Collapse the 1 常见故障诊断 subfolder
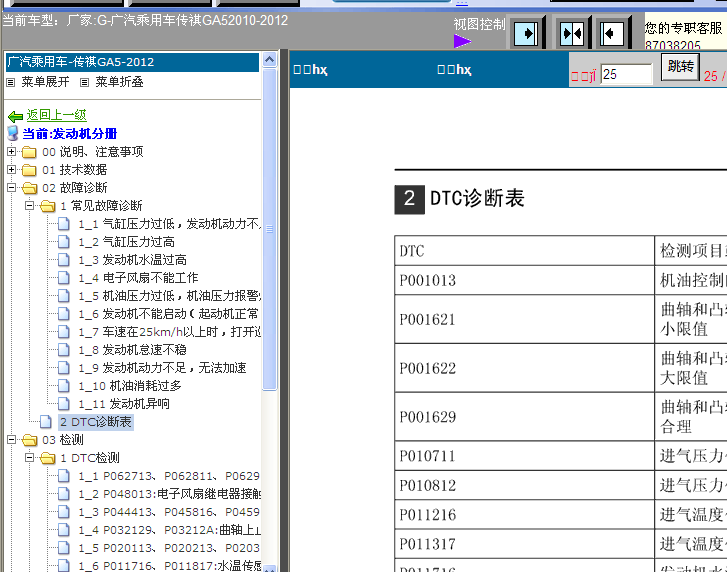The height and width of the screenshot is (572, 727). (x=30, y=205)
